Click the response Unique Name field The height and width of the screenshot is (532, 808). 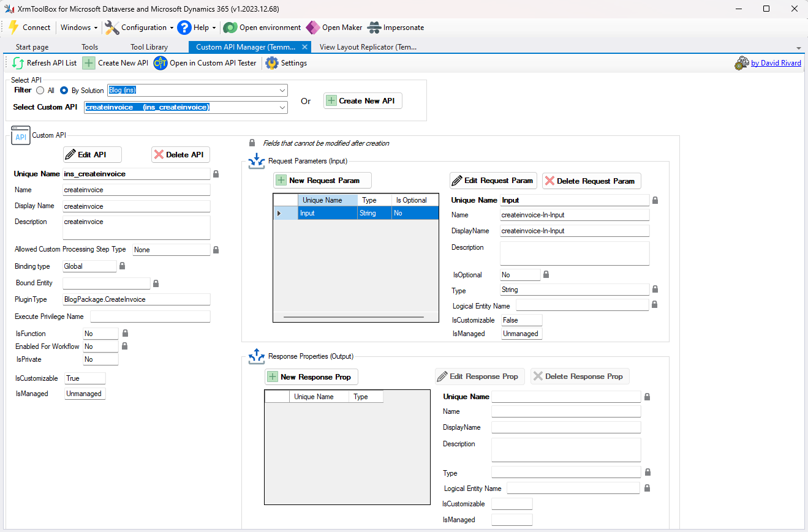coord(566,397)
